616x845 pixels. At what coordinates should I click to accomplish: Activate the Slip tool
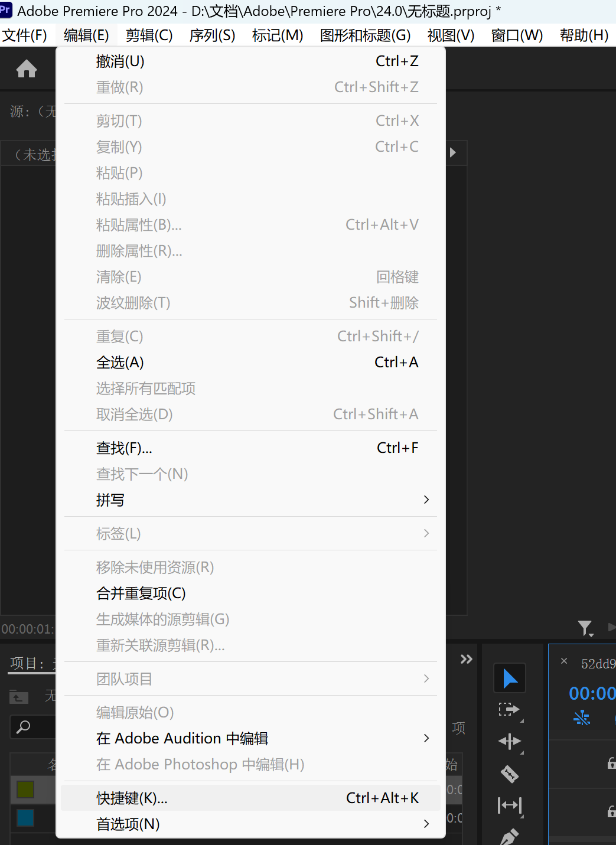click(510, 805)
